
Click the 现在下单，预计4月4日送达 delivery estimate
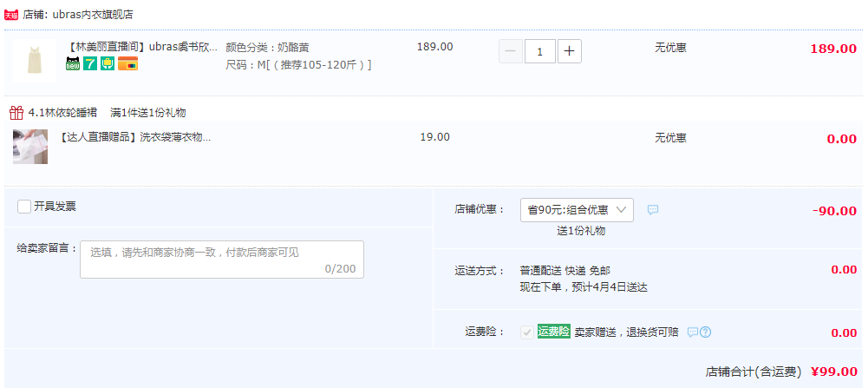pos(584,287)
